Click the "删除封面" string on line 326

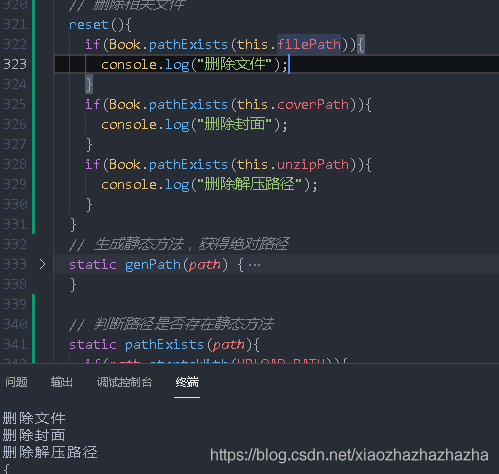click(235, 124)
